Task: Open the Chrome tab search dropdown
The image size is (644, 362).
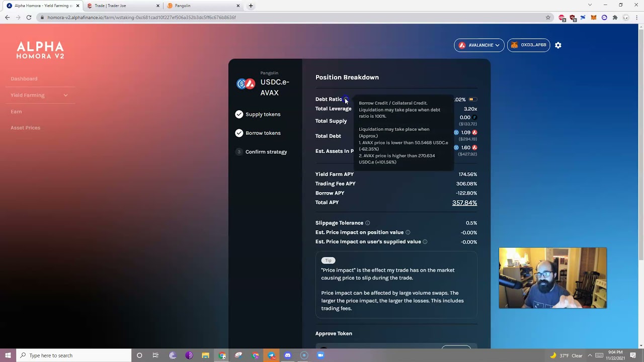Action: (590, 5)
